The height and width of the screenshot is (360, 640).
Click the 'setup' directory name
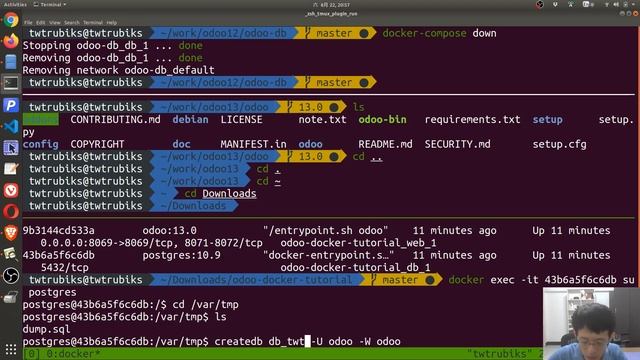(x=547, y=120)
